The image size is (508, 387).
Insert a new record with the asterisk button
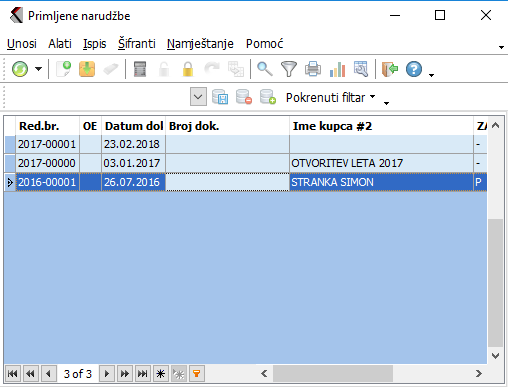[x=161, y=374]
